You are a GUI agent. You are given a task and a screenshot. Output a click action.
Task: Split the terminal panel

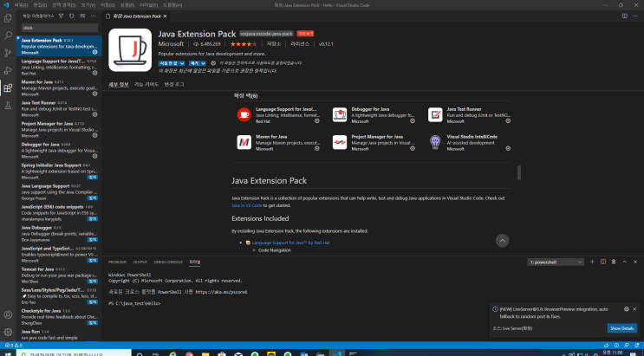coord(603,262)
